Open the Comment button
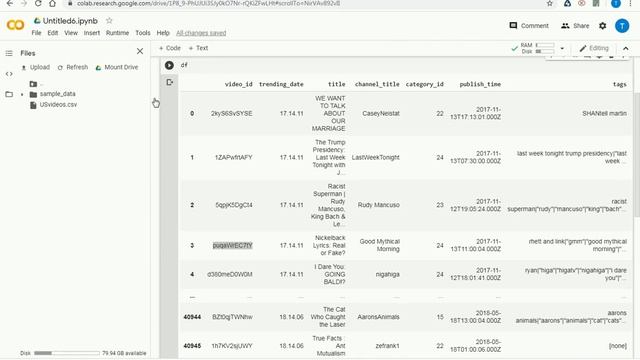640x360 pixels. tap(529, 26)
